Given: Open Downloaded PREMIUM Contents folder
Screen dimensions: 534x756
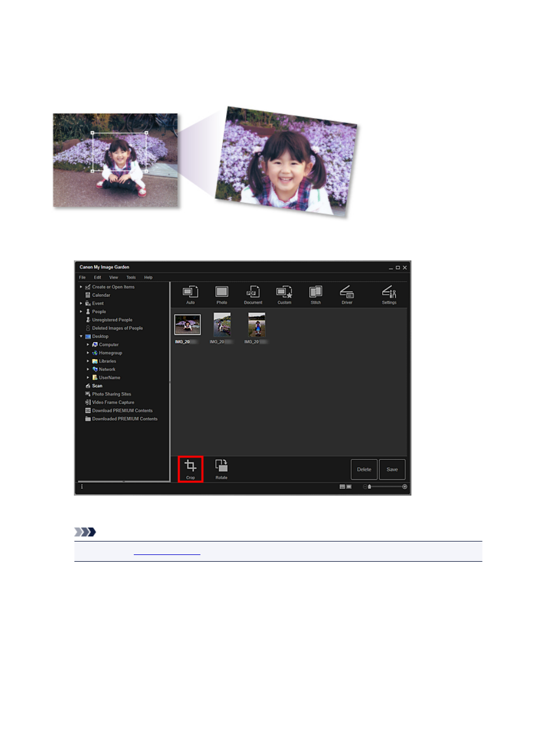Looking at the screenshot, I should [x=121, y=419].
